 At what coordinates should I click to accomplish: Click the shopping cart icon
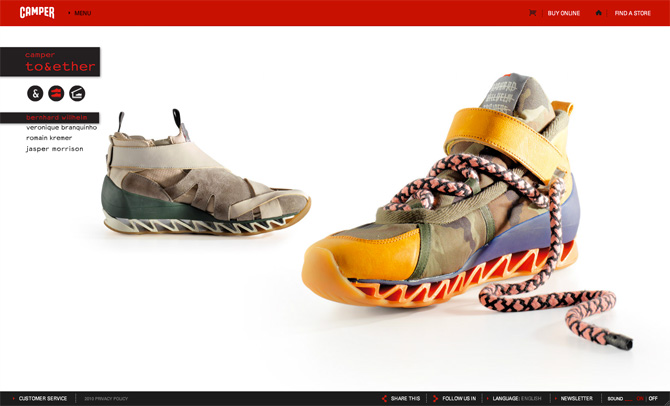pyautogui.click(x=533, y=13)
